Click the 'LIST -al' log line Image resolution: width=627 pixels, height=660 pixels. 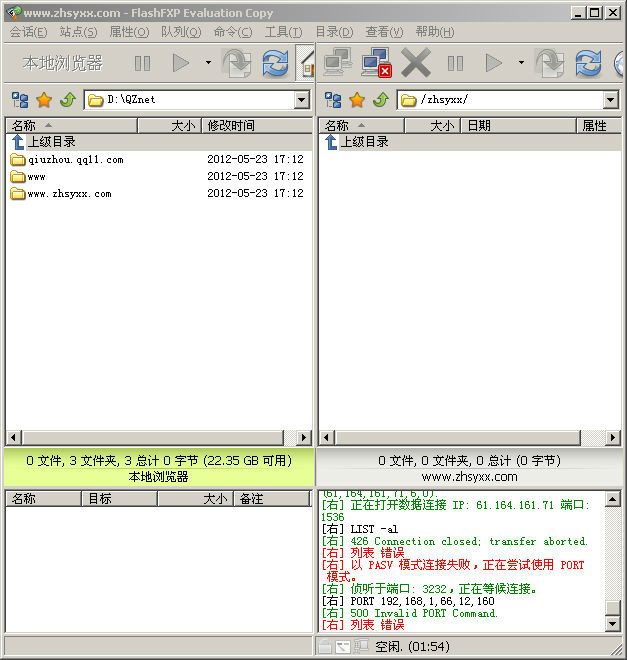coord(360,529)
